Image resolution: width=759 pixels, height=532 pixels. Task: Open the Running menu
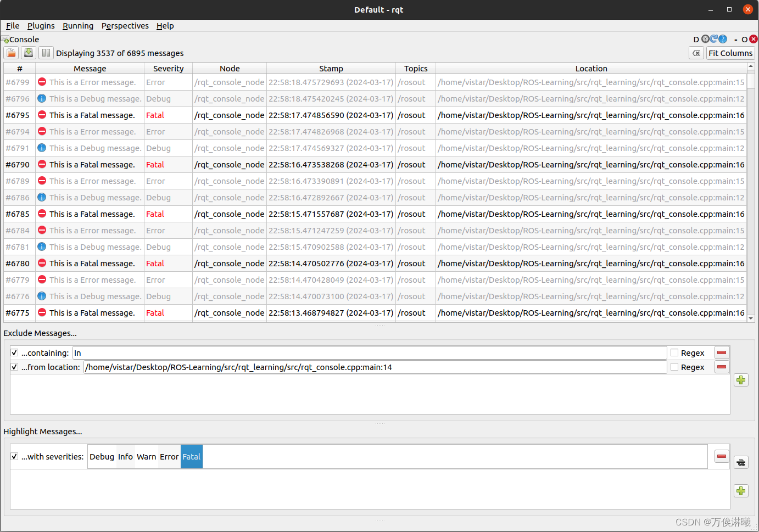pos(78,26)
